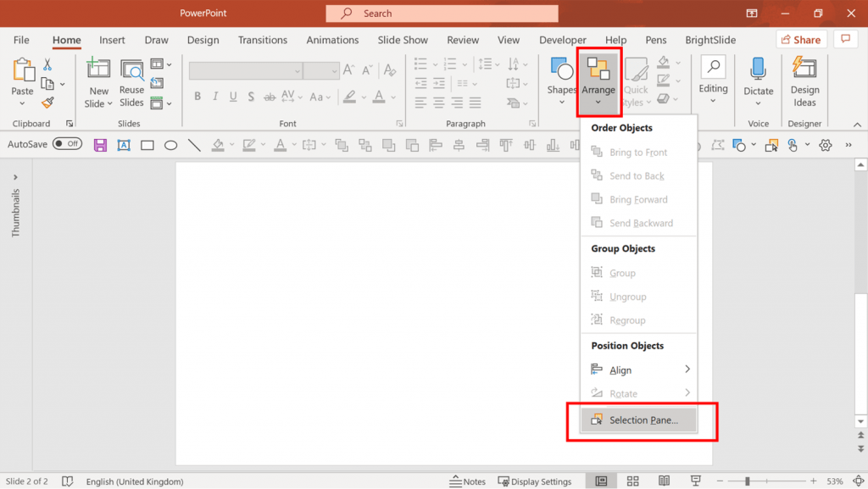This screenshot has width=868, height=489.
Task: Start Dictate microphone
Action: pos(758,69)
